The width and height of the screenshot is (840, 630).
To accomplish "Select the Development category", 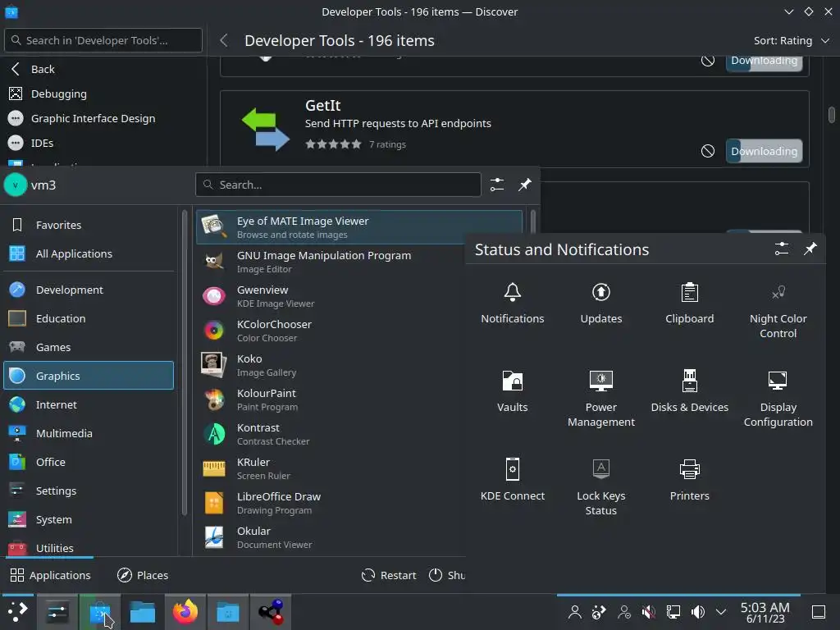I will click(x=89, y=290).
